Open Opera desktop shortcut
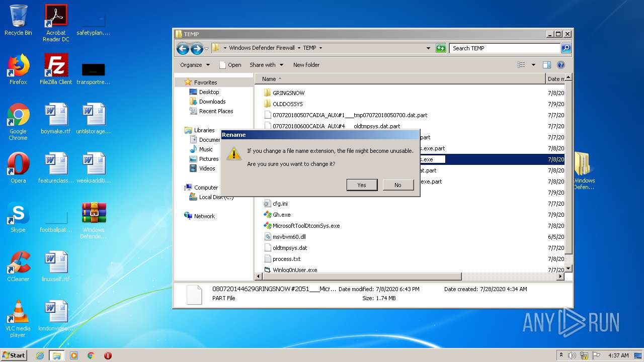 18,168
